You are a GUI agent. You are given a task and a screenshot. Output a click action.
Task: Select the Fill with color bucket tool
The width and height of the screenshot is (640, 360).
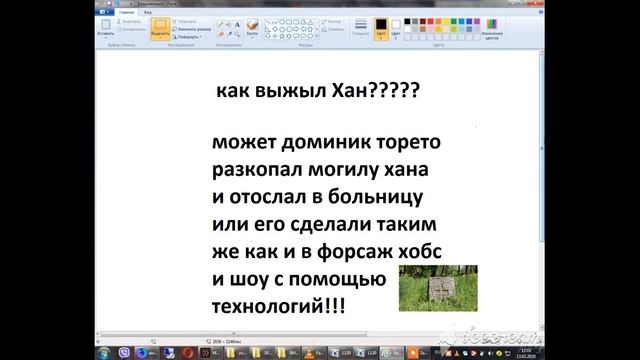(229, 24)
